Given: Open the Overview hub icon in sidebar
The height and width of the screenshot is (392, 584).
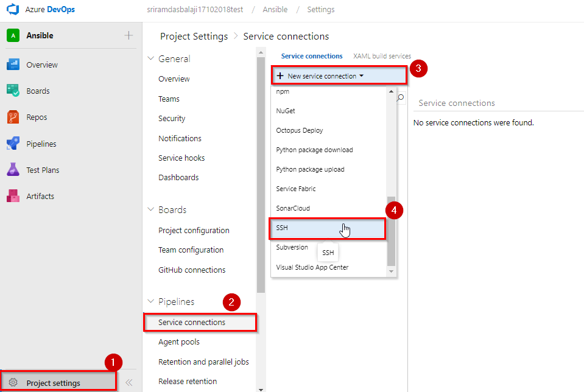Looking at the screenshot, I should pyautogui.click(x=13, y=65).
